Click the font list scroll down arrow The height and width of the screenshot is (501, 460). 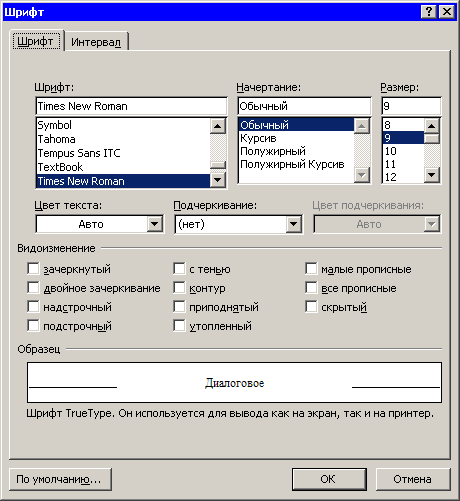coord(218,180)
